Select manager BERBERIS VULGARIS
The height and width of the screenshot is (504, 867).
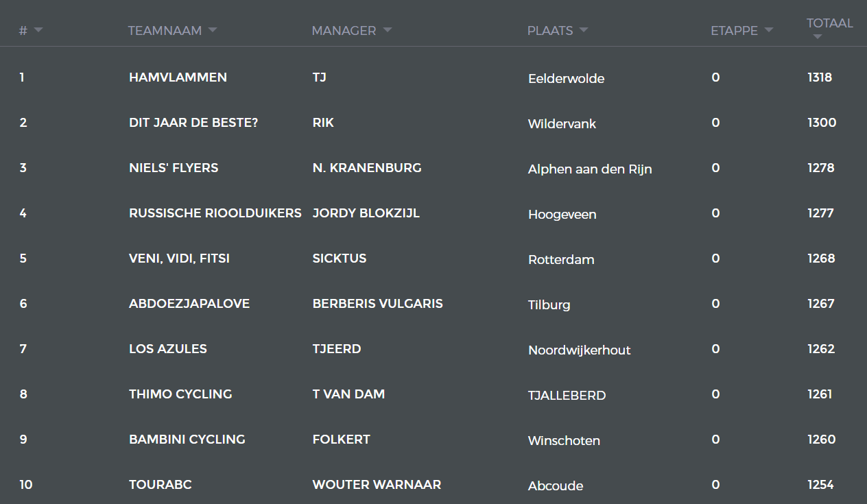point(378,304)
